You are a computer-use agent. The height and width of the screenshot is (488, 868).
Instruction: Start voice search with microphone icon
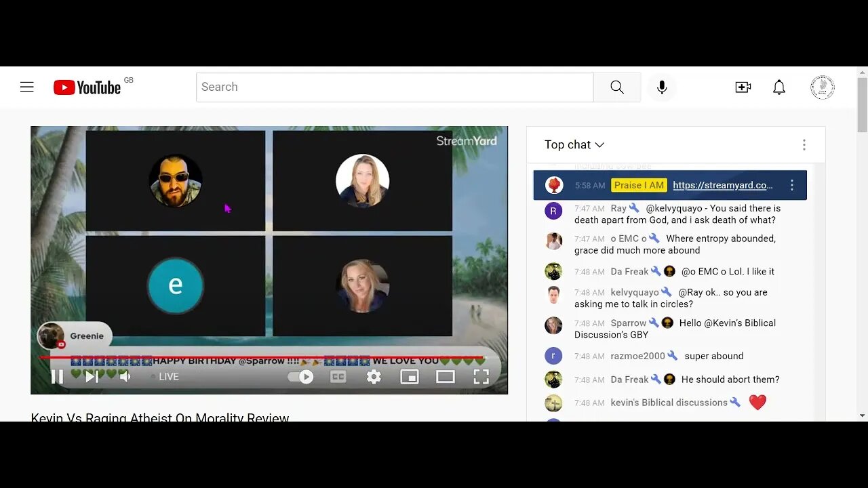[662, 87]
